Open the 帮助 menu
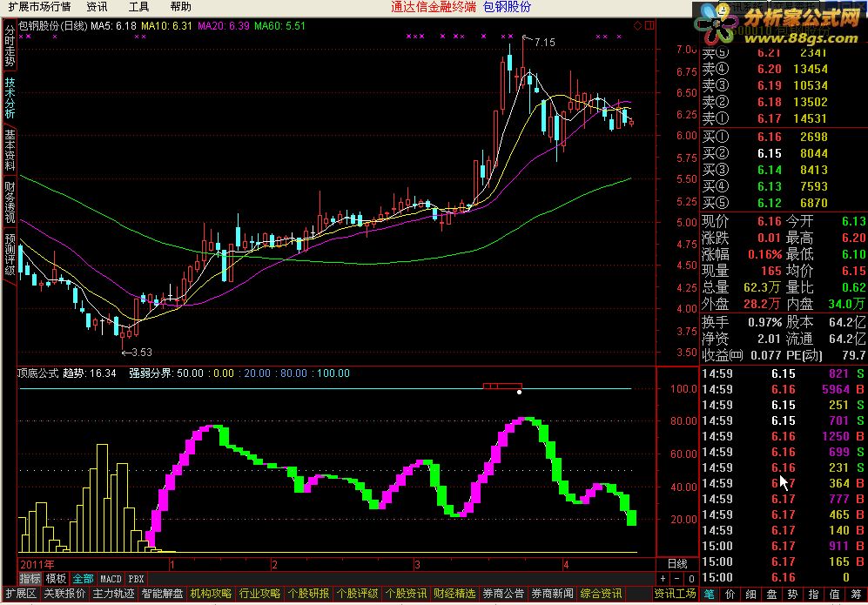 tap(180, 7)
